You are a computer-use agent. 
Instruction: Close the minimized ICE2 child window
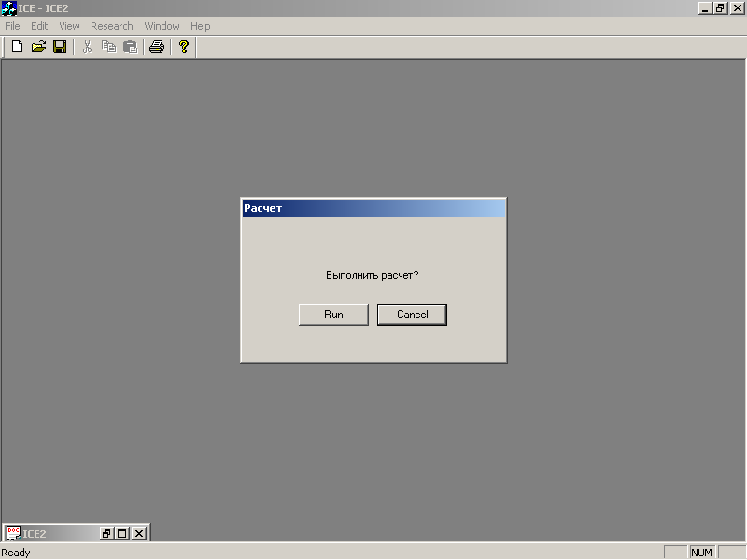coord(138,533)
